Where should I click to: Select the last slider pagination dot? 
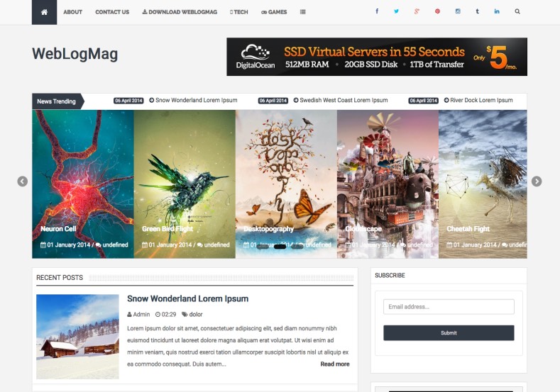297,247
